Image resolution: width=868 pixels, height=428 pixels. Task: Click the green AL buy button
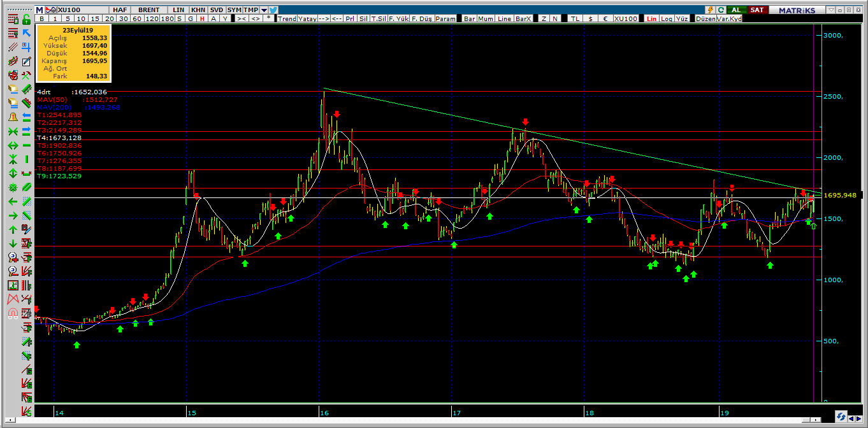click(x=737, y=10)
